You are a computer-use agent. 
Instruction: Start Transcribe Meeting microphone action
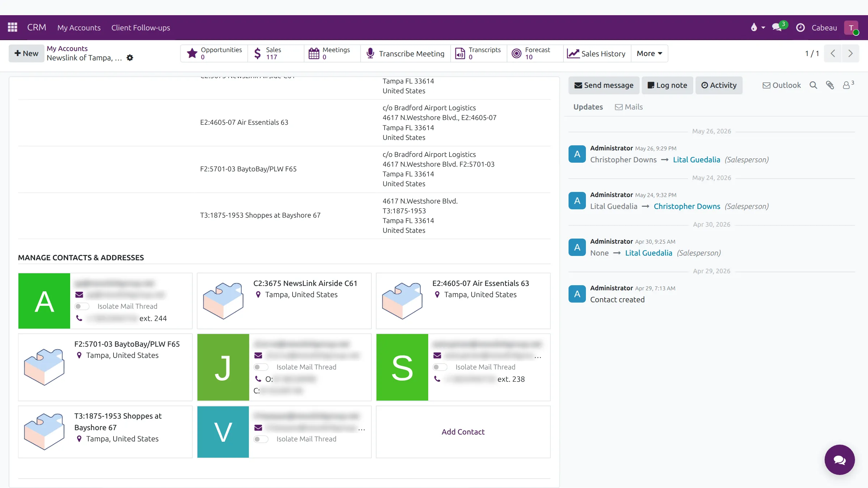pyautogui.click(x=405, y=53)
